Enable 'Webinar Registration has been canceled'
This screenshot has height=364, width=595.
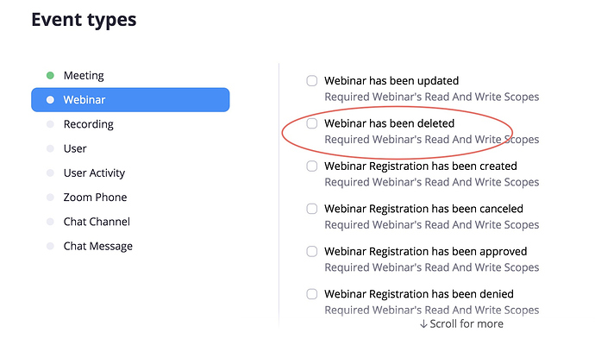coord(312,209)
